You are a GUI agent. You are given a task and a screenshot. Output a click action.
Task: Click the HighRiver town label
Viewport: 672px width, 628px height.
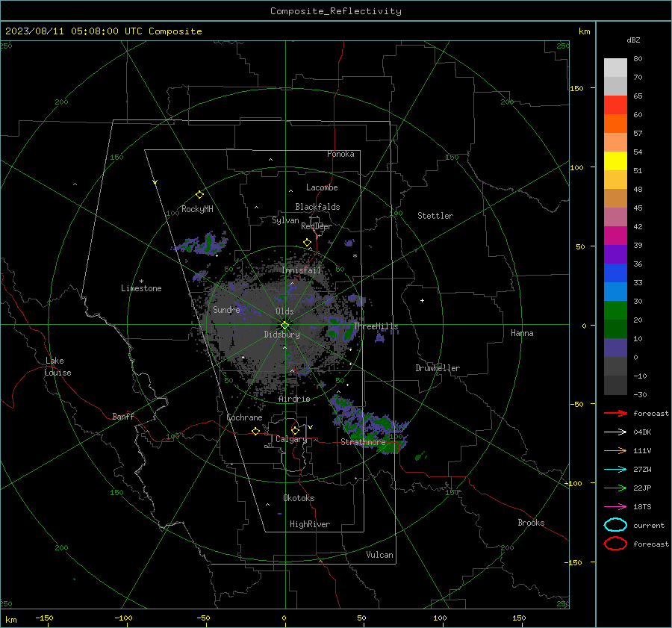(310, 524)
